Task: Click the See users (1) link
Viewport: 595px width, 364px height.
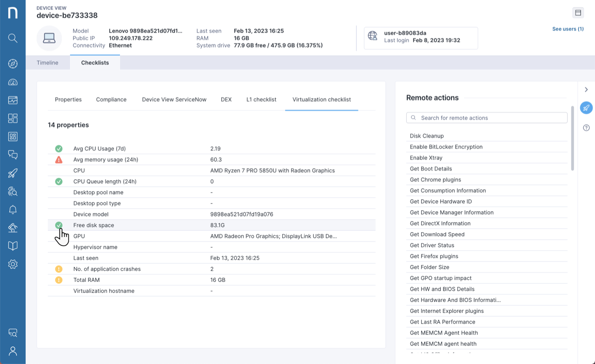Action: pos(568,29)
